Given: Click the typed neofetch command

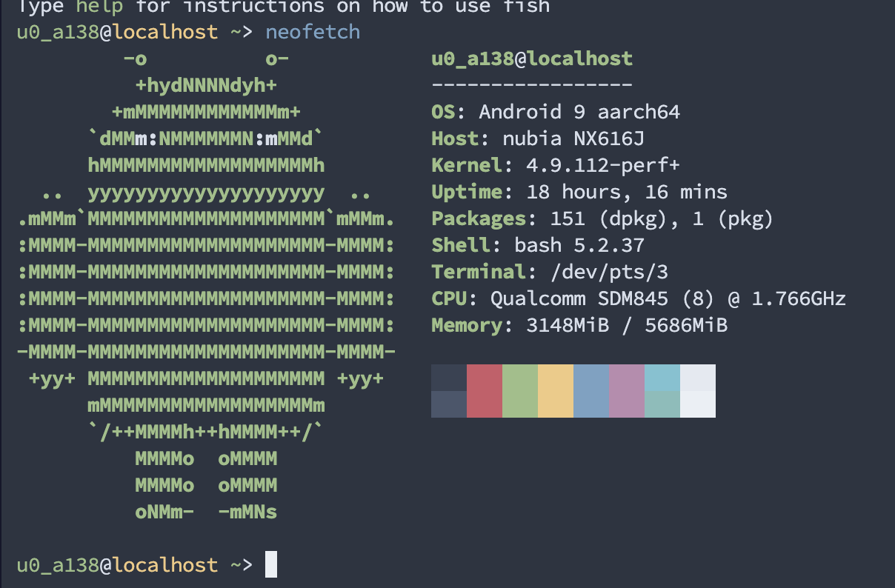Looking at the screenshot, I should coord(313,32).
